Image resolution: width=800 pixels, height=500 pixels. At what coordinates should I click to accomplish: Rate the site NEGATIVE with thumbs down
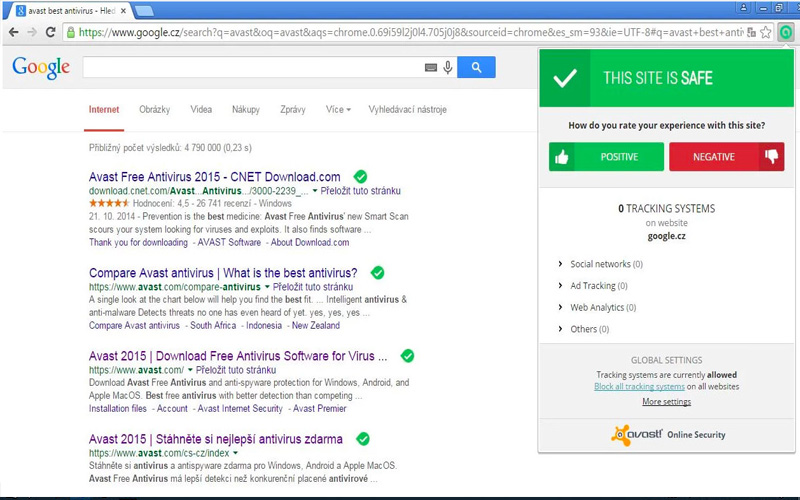coord(727,157)
